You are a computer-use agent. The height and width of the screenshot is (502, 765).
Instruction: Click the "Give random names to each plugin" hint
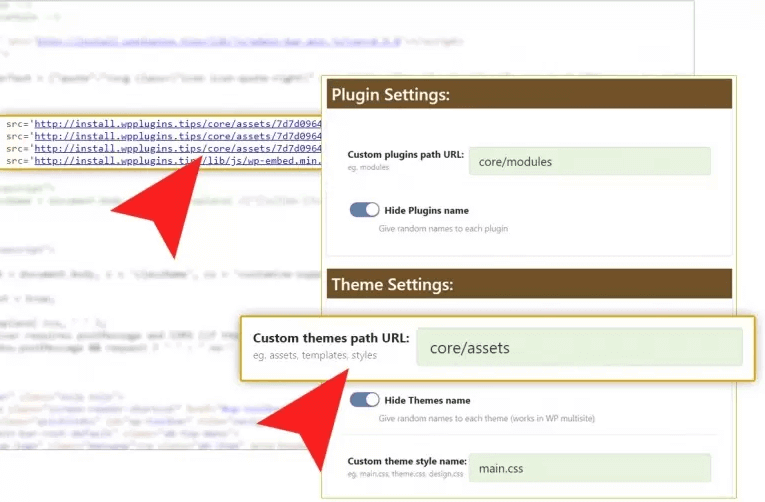[443, 228]
